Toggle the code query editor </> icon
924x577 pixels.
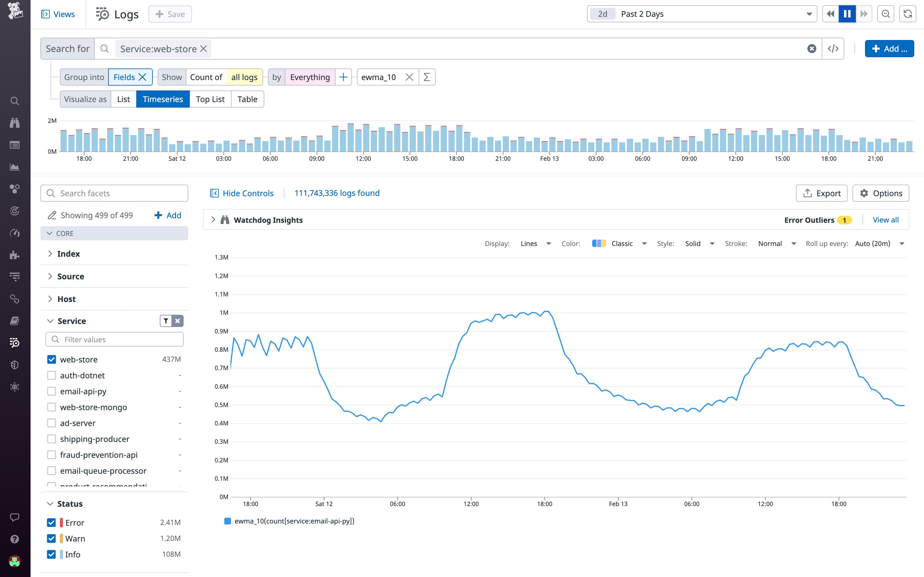click(x=833, y=49)
